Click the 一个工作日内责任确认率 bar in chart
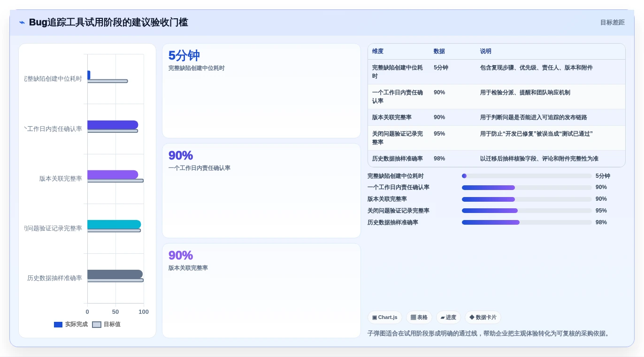Viewport: 644px width, 357px height. pyautogui.click(x=113, y=125)
